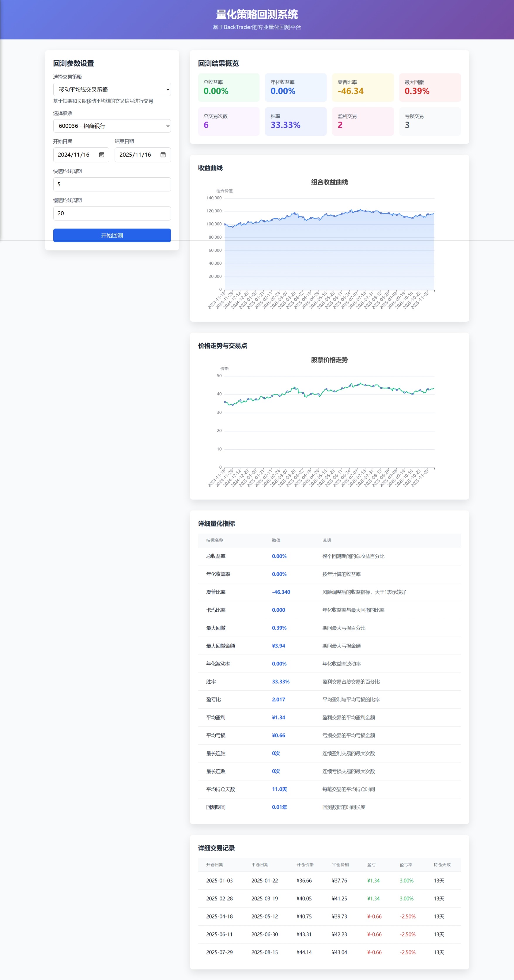
Task: Click the 2024/11/16 start date text
Action: pyautogui.click(x=74, y=155)
